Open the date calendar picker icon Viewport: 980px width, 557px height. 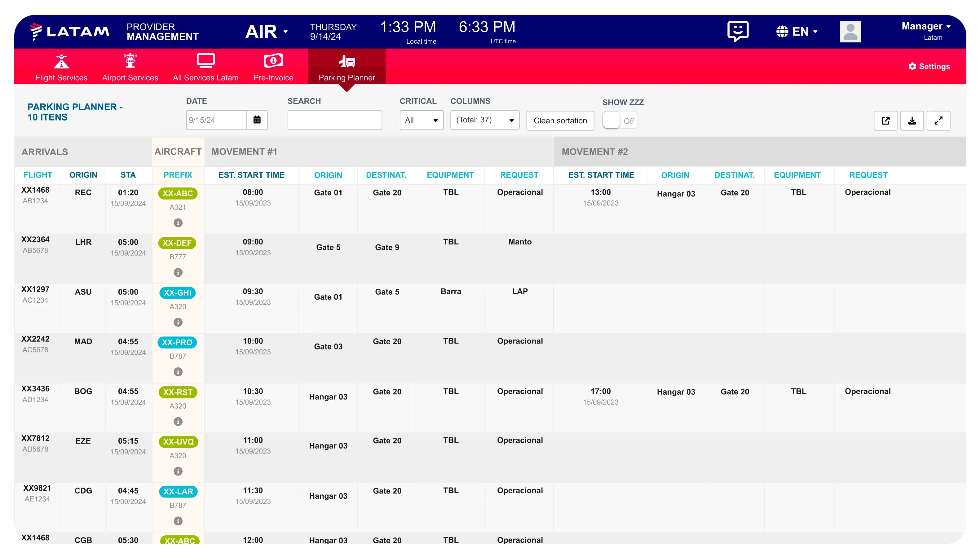tap(257, 120)
